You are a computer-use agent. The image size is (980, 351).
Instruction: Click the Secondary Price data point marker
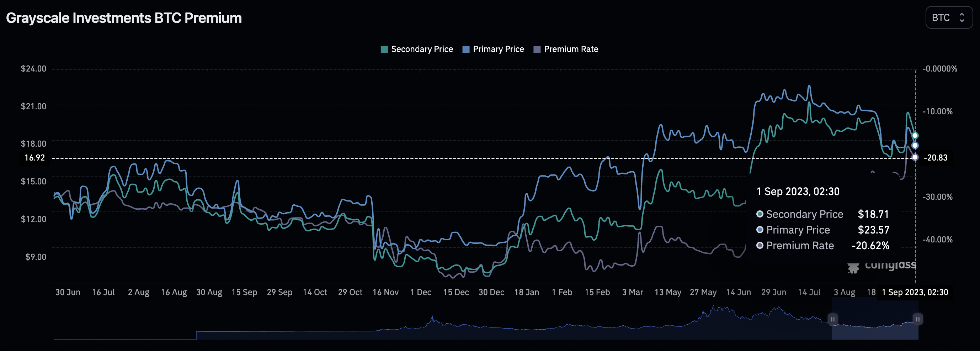[x=915, y=136]
